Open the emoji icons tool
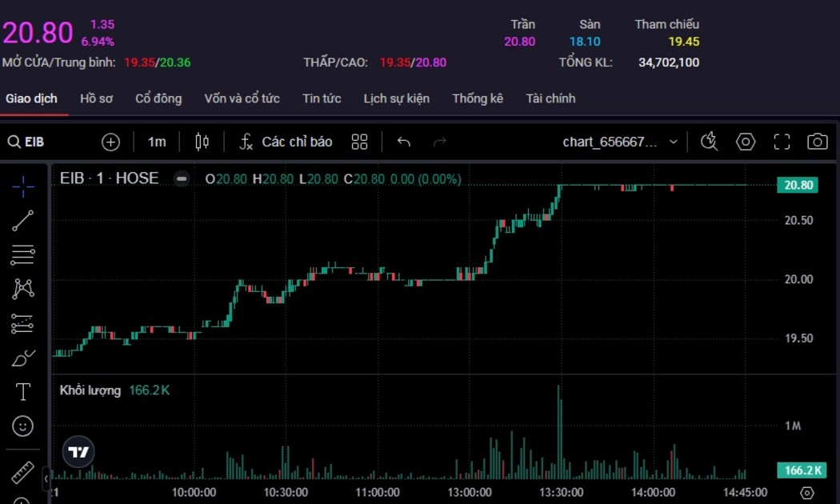The height and width of the screenshot is (504, 840). pyautogui.click(x=23, y=426)
